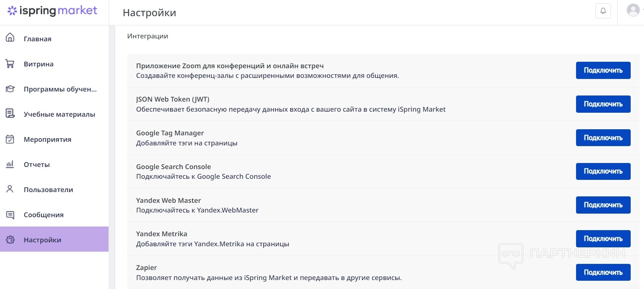Go to Отчеты menu item
Image resolution: width=644 pixels, height=289 pixels.
point(37,165)
